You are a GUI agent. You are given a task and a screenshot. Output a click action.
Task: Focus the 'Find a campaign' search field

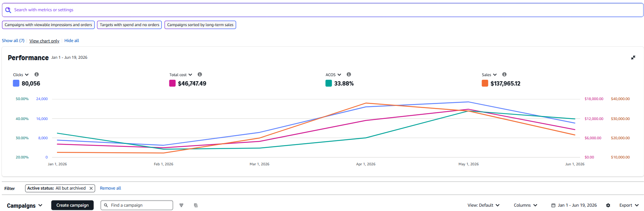[137, 205]
